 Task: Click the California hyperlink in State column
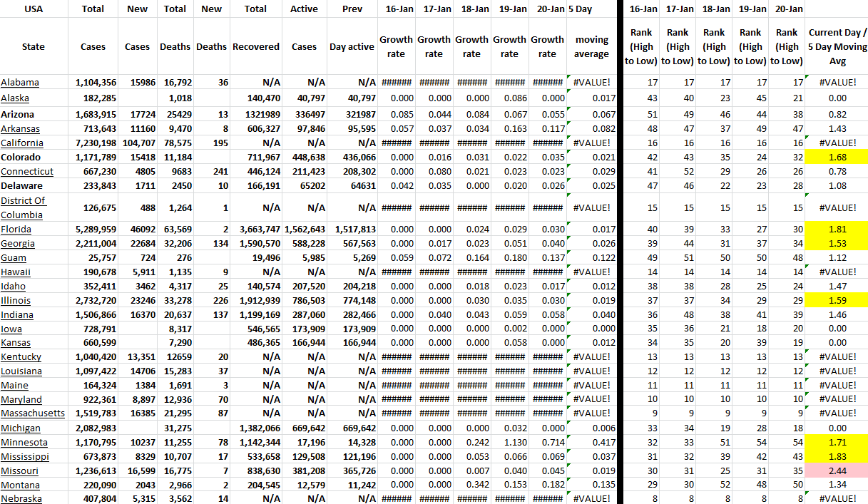tap(22, 143)
